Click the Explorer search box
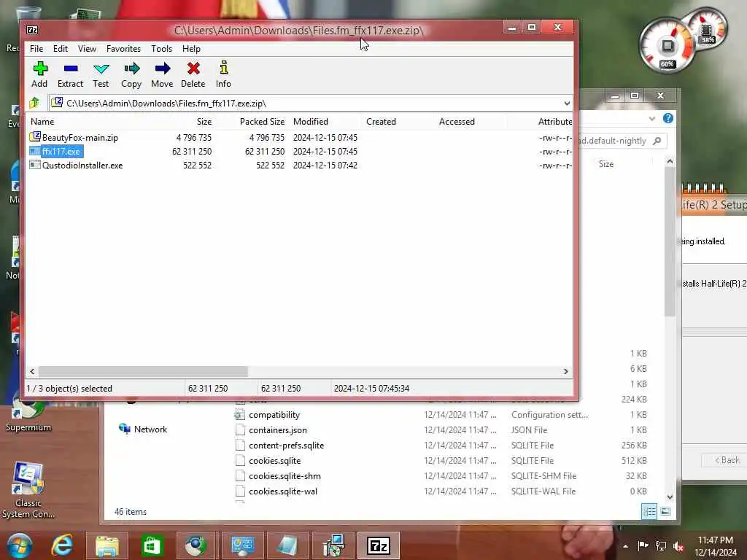 [x=622, y=141]
